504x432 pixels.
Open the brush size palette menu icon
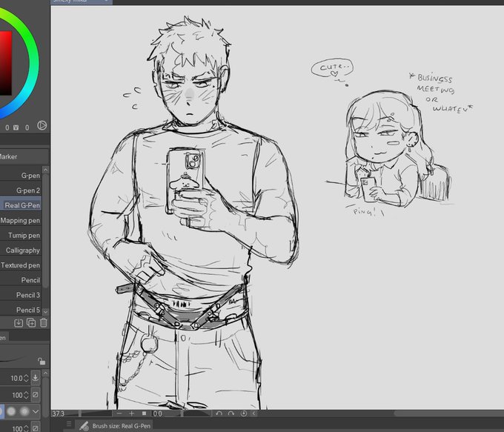click(69, 424)
